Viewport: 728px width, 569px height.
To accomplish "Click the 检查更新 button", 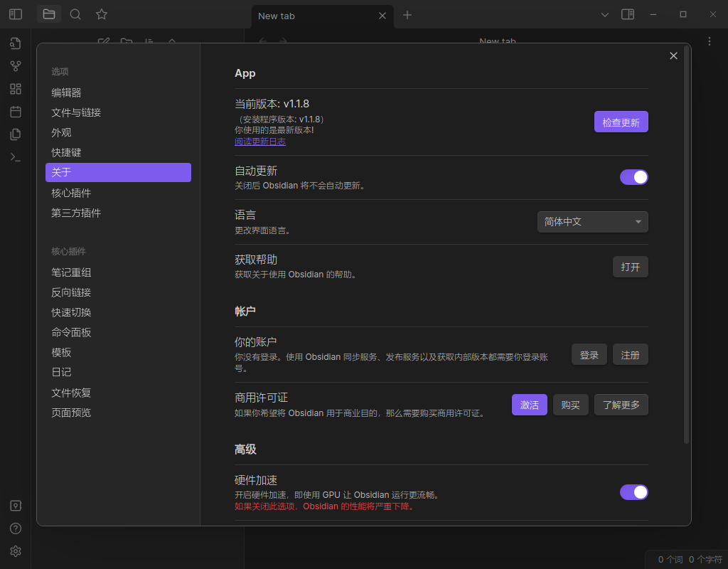I will point(621,122).
